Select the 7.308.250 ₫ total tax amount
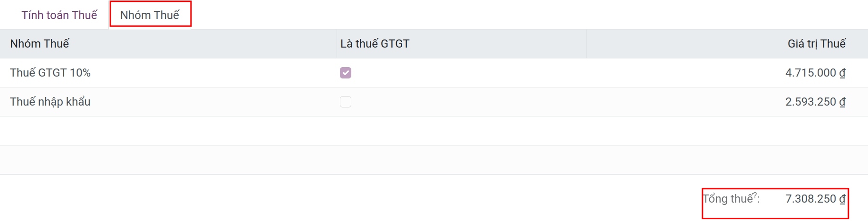Image resolution: width=868 pixels, height=224 pixels. [x=815, y=199]
